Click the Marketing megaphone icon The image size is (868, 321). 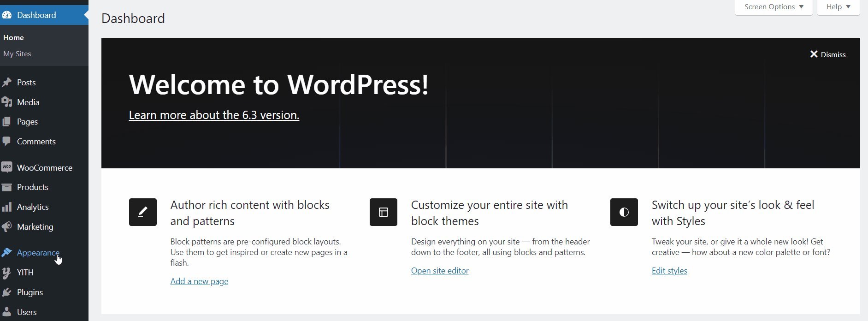[6, 227]
